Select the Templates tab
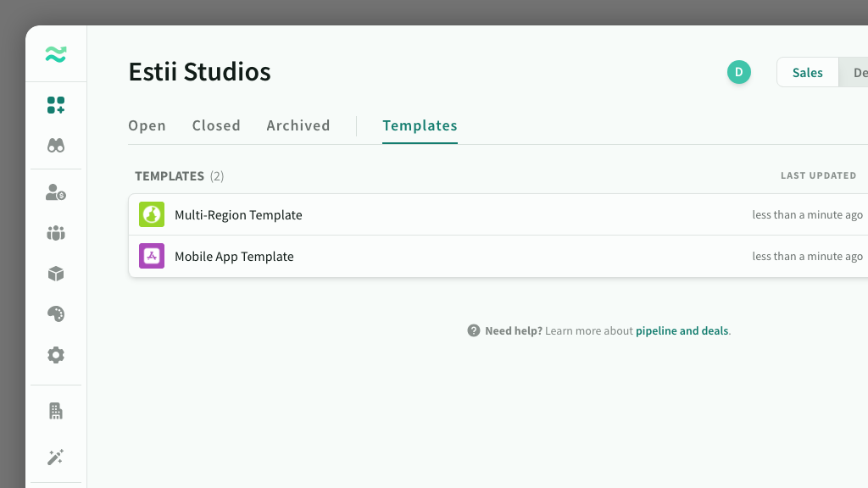 point(420,125)
